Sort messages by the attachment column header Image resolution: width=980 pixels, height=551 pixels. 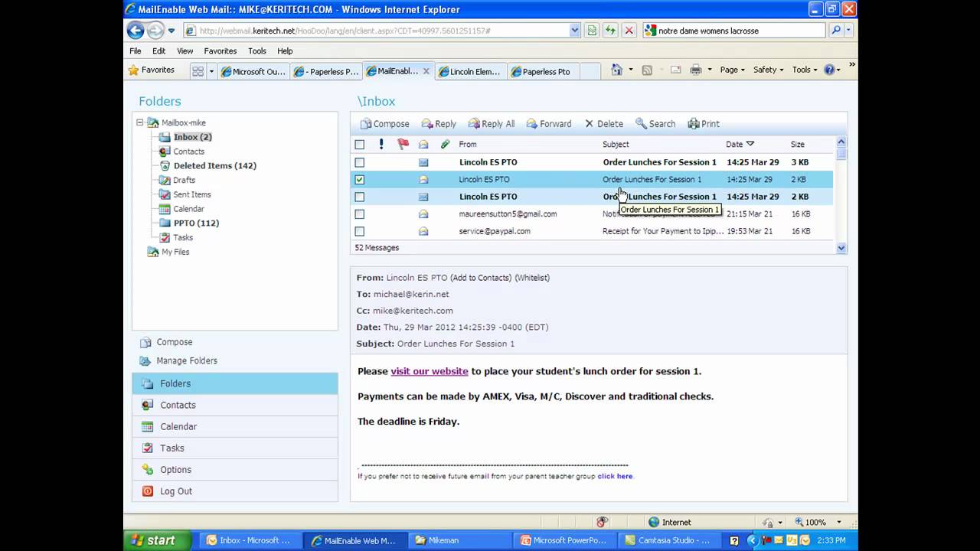pyautogui.click(x=445, y=144)
